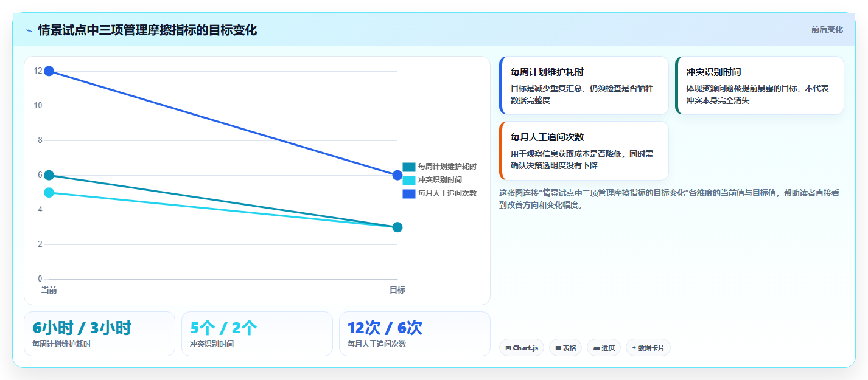Click the blue data point at value 12
The image size is (868, 380).
49,71
